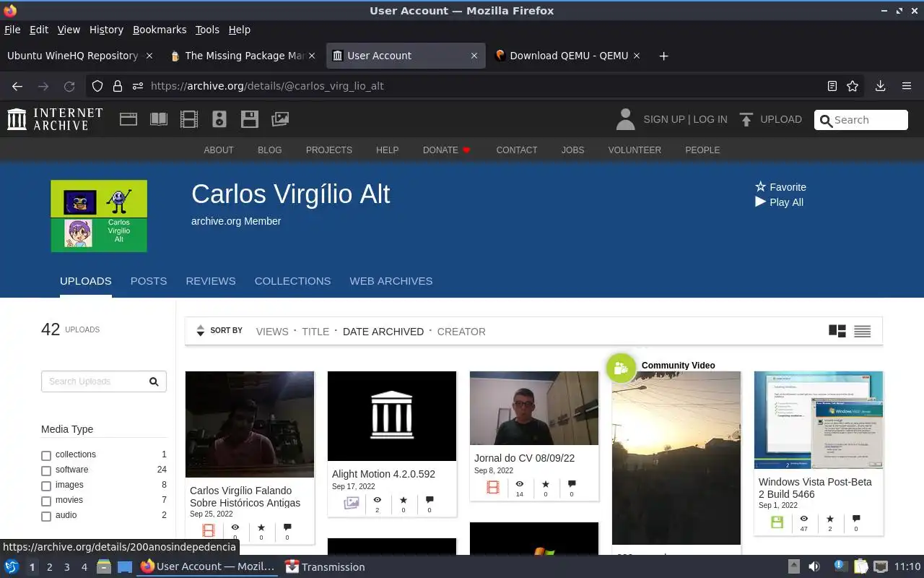
Task: Click Carlos Virgílio Alt profile picture
Action: pos(99,216)
